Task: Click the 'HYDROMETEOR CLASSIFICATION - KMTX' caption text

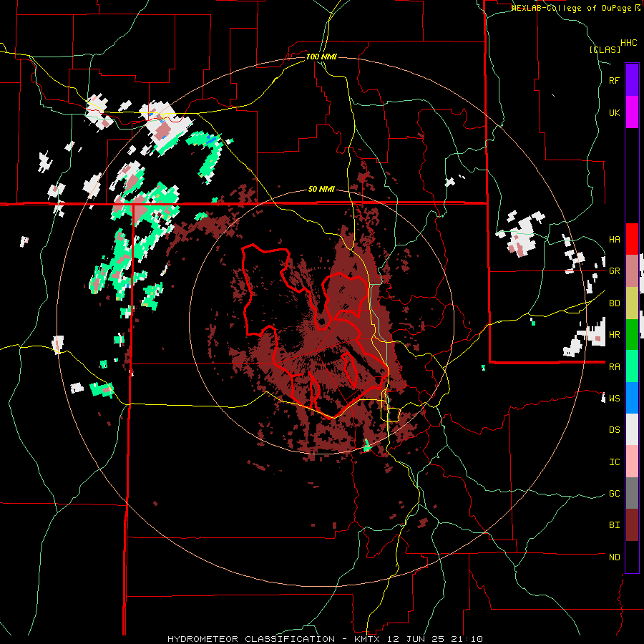Action: tap(275, 639)
